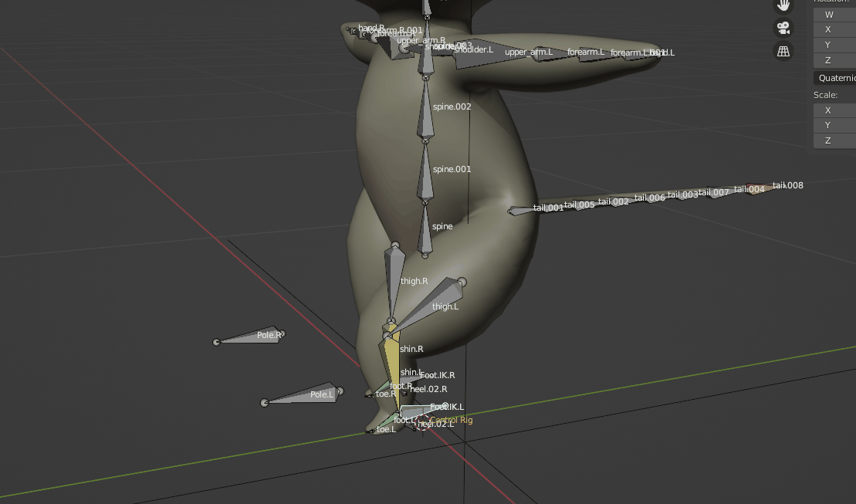Click the rotation Y field
Screen dimensions: 856x504
pyautogui.click(x=834, y=45)
